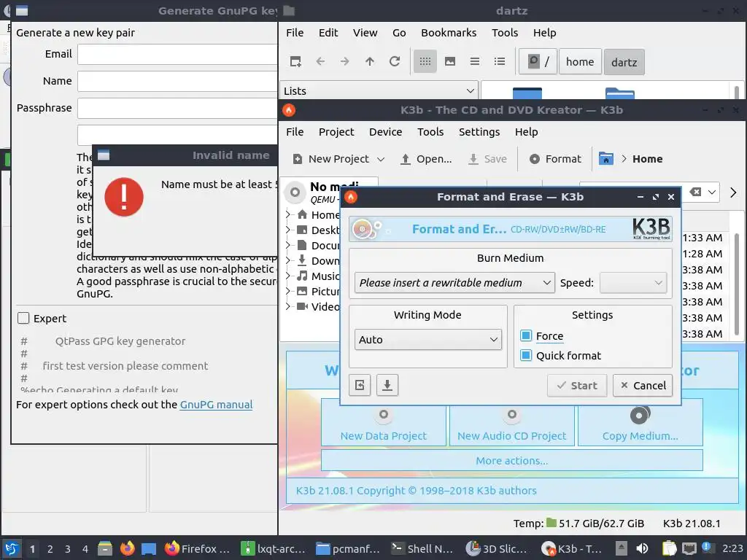
Task: Click the save settings download icon button
Action: click(x=387, y=385)
